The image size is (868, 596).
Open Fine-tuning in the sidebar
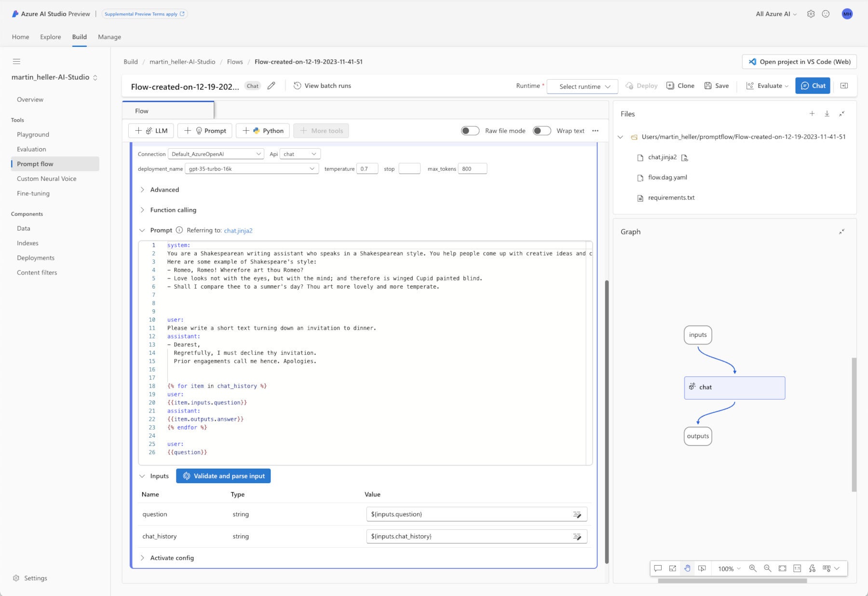tap(33, 194)
